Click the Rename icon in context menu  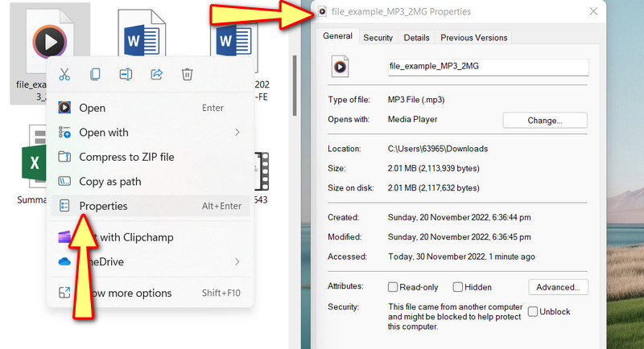pyautogui.click(x=126, y=75)
